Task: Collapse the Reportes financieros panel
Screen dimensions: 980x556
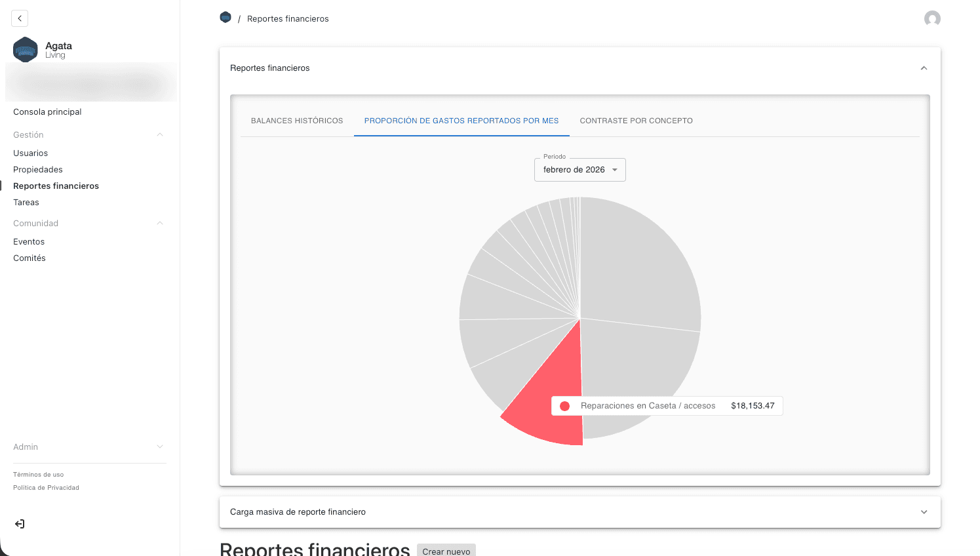Action: [x=924, y=68]
